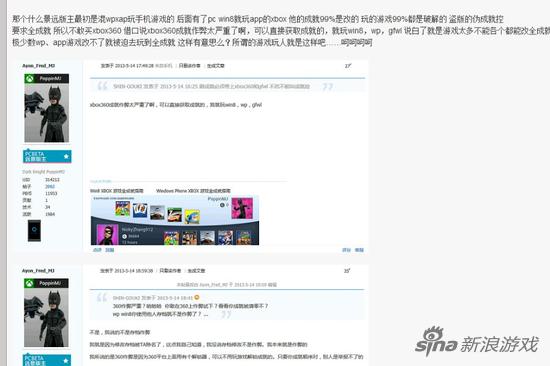The height and width of the screenshot is (366, 550).
Task: Click the 27# floor number
Action: click(348, 66)
